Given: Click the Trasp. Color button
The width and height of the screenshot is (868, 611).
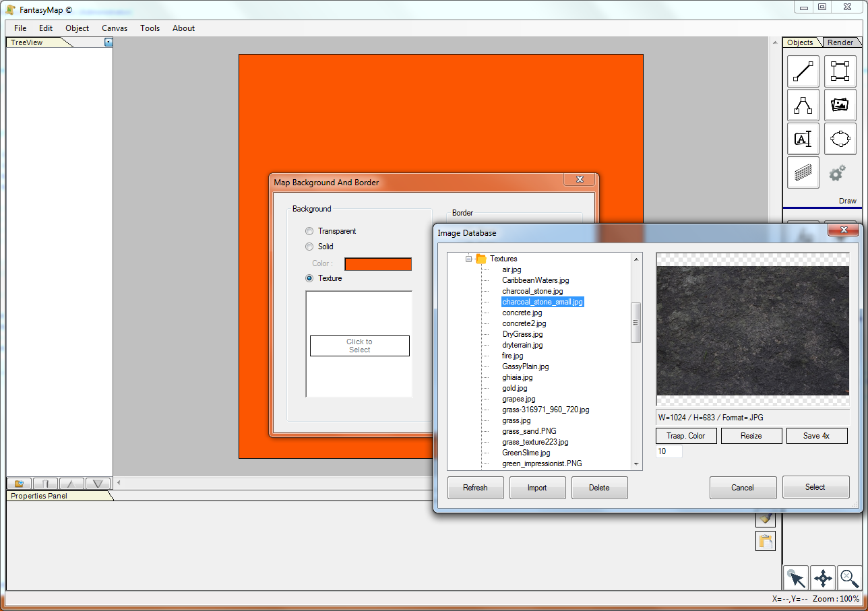Looking at the screenshot, I should [686, 436].
